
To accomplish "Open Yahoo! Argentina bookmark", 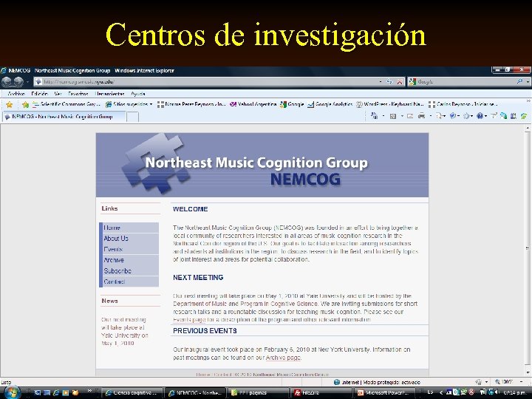I will point(253,104).
